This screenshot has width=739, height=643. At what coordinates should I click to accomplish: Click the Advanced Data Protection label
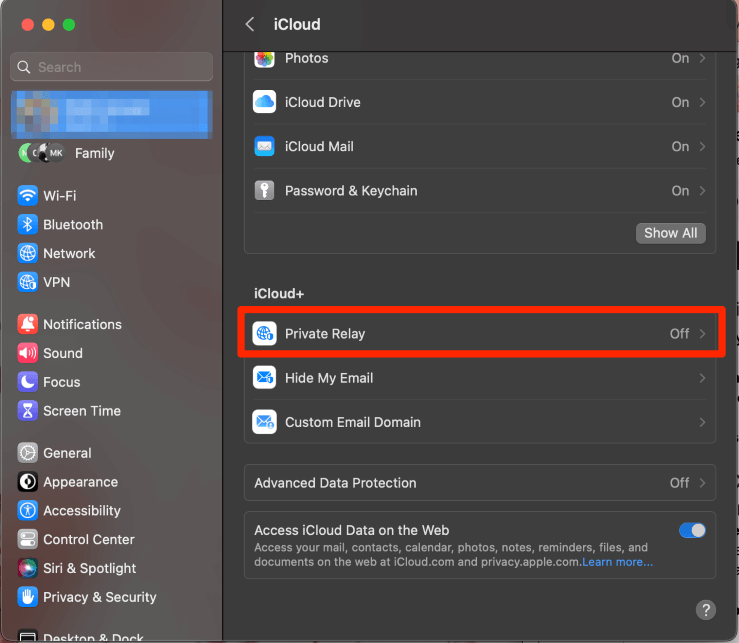point(335,483)
